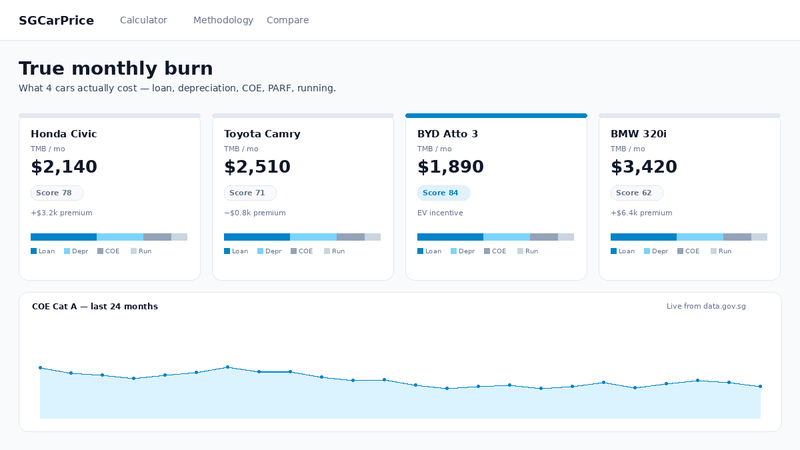This screenshot has width=800, height=450.
Task: Click the $3,420 monthly cost
Action: coord(644,167)
